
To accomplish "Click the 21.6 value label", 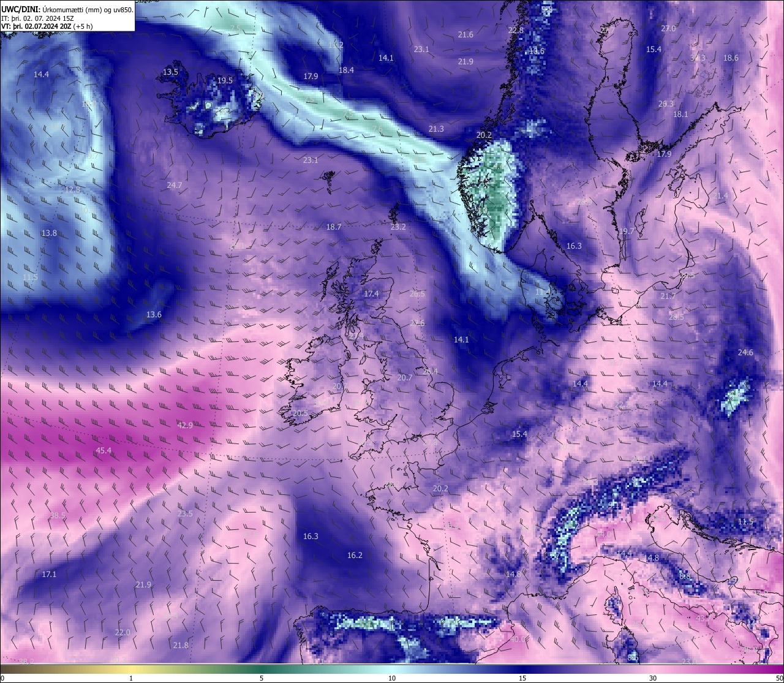I will [x=466, y=34].
